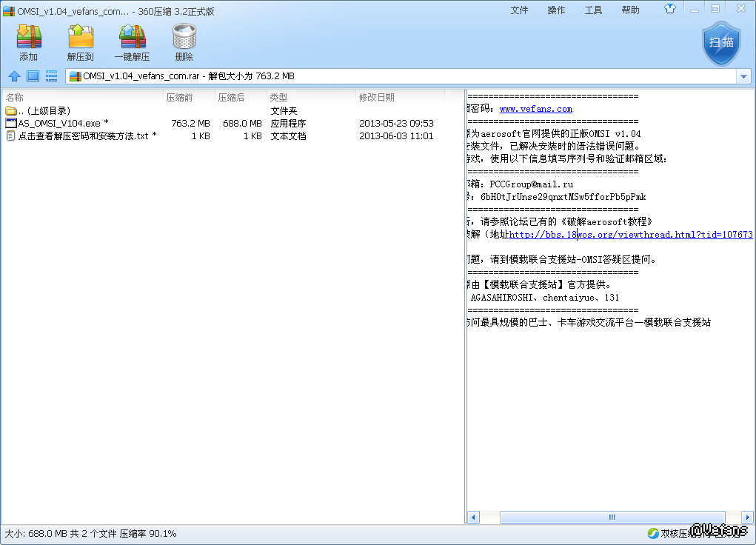Open the bbs.18wos.org viewthread link
The image size is (756, 545).
pyautogui.click(x=631, y=235)
